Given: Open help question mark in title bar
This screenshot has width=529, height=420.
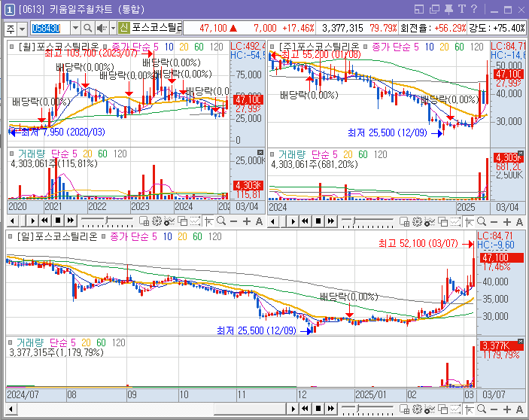Looking at the screenshot, I should [474, 9].
